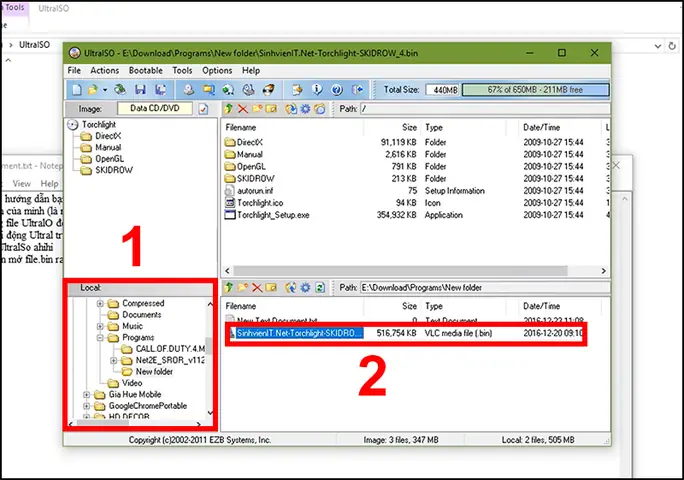The width and height of the screenshot is (684, 480).
Task: Select Torchlight.ico in file list
Action: tap(260, 203)
